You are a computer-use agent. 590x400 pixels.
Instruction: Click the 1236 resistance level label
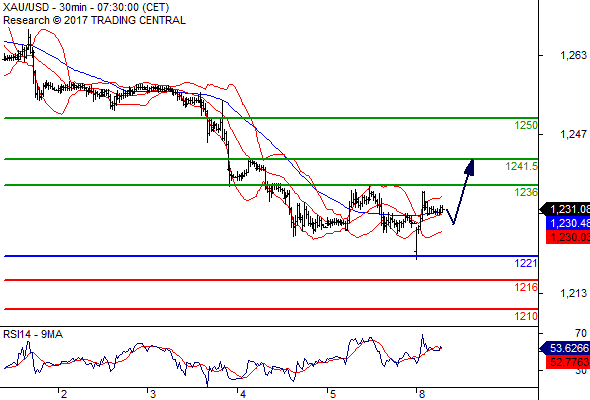[526, 192]
